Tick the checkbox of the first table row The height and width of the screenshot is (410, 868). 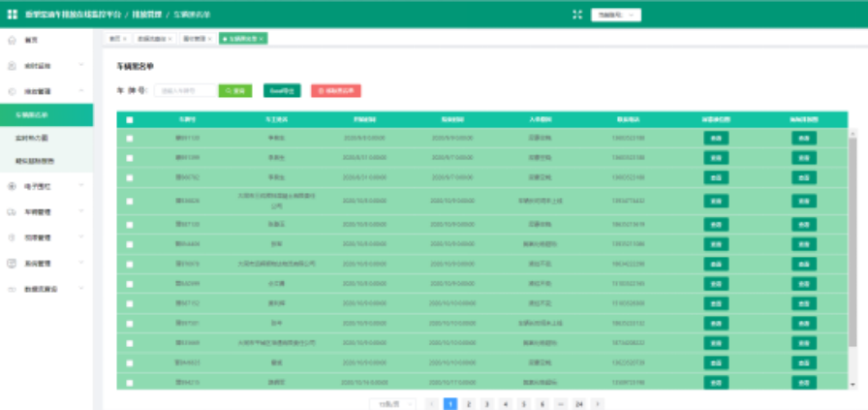tap(130, 139)
